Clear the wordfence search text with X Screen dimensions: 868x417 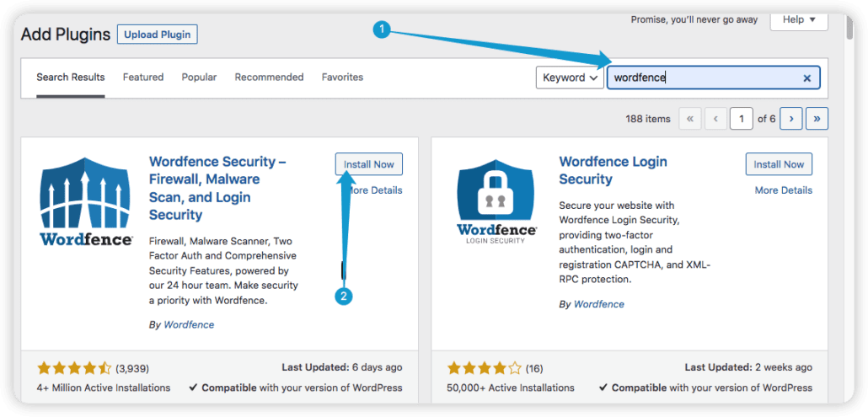(x=807, y=78)
